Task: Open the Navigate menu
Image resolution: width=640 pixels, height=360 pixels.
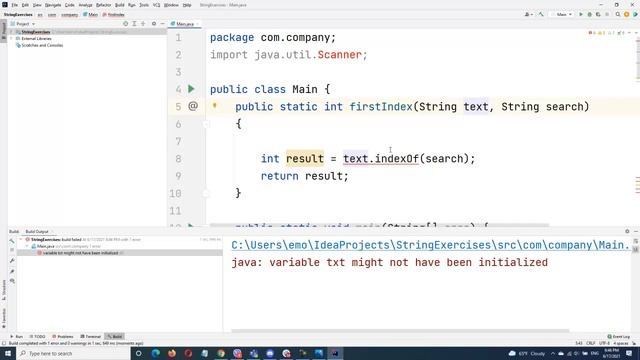Action: tap(53, 5)
